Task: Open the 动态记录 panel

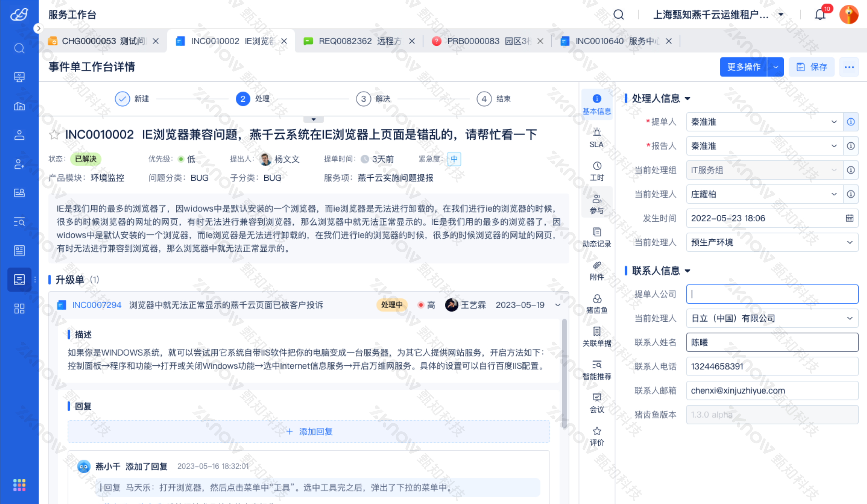Action: [597, 237]
